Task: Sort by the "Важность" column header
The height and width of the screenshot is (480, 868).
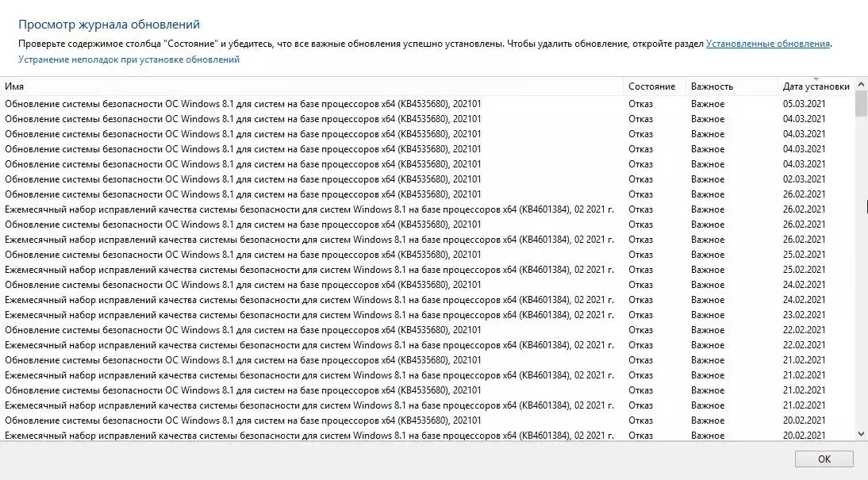Action: click(x=732, y=86)
